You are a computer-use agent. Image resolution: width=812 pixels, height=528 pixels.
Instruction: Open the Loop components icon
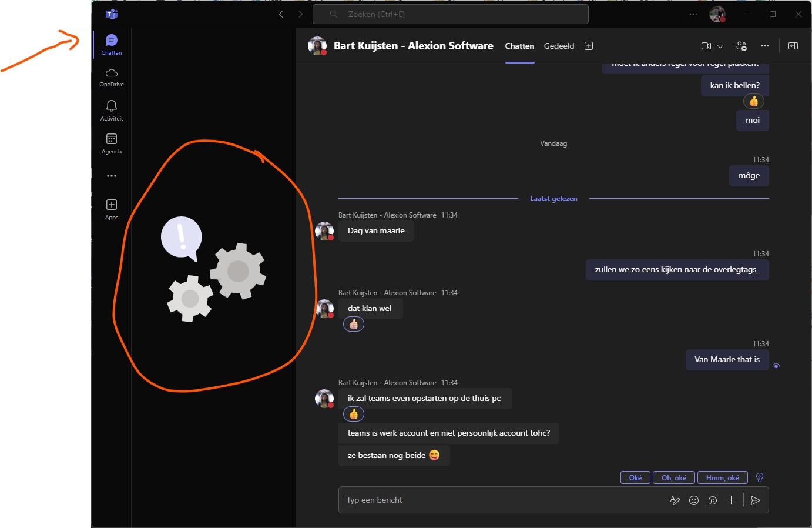click(713, 500)
